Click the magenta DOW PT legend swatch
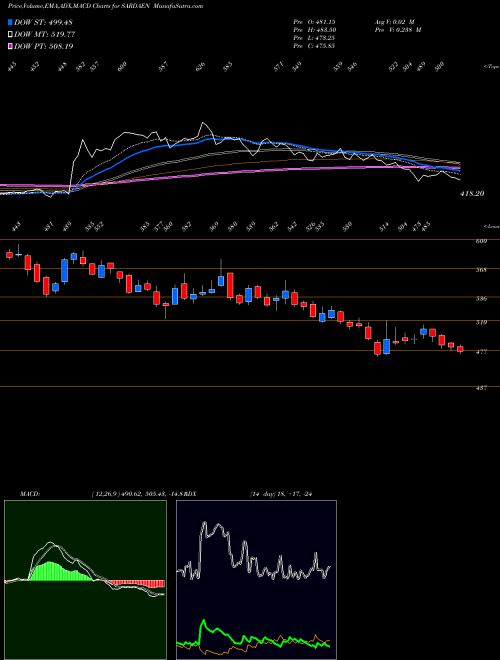The height and width of the screenshot is (660, 500). click(x=11, y=46)
